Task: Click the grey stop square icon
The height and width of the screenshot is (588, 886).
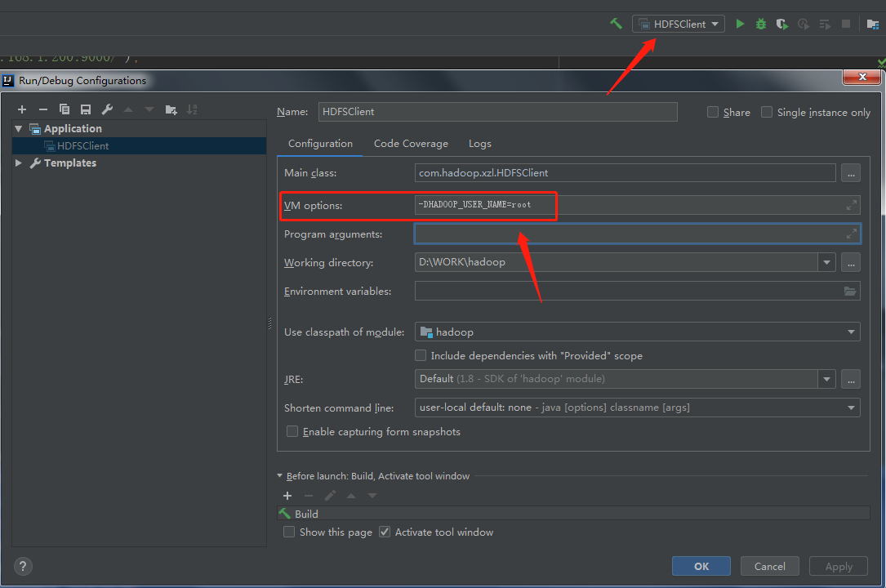Action: [846, 24]
